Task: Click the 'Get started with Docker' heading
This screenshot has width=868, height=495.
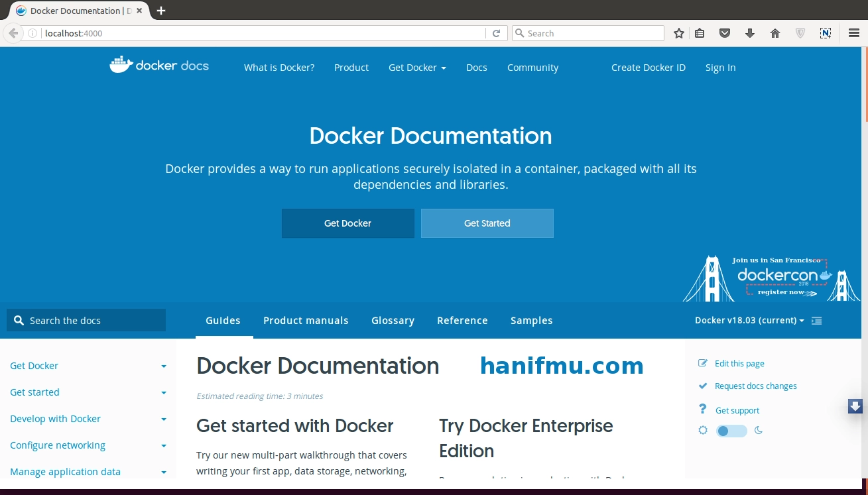Action: [295, 425]
